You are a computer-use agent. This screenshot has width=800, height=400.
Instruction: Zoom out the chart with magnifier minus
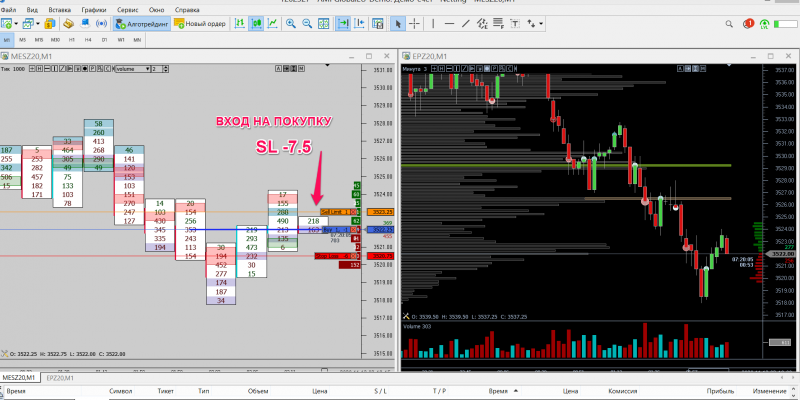click(x=307, y=23)
